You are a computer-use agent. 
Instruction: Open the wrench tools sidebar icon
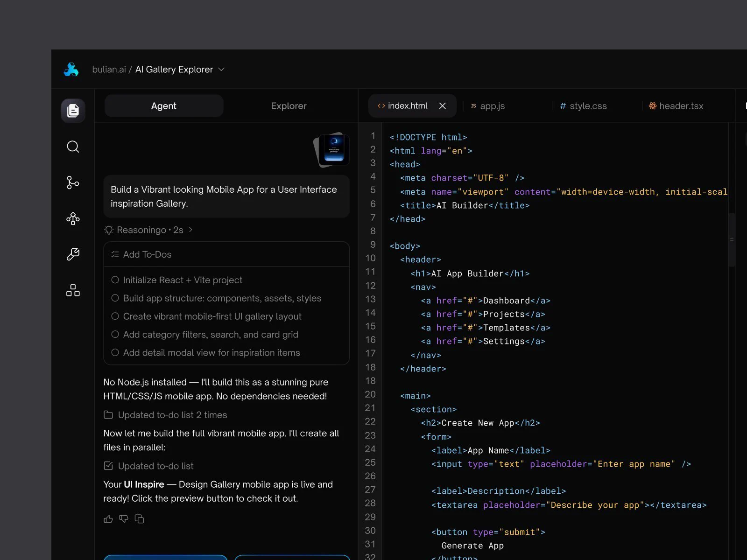[73, 254]
